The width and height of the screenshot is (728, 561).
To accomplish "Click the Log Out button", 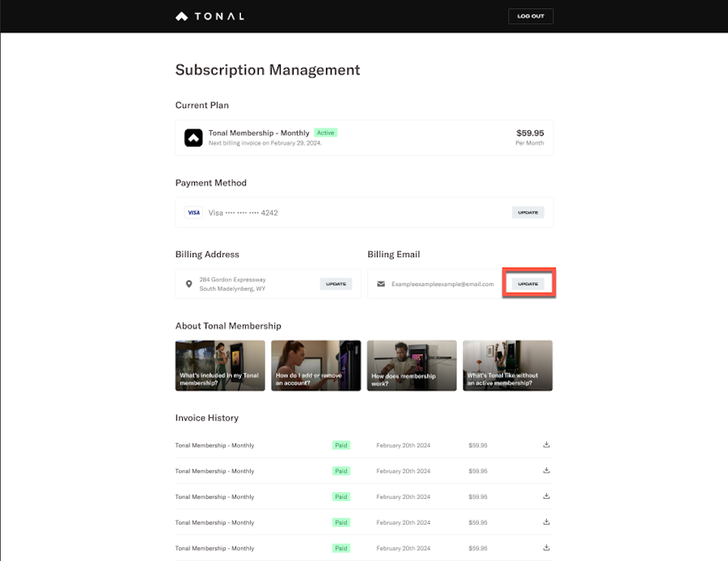I will (x=531, y=16).
